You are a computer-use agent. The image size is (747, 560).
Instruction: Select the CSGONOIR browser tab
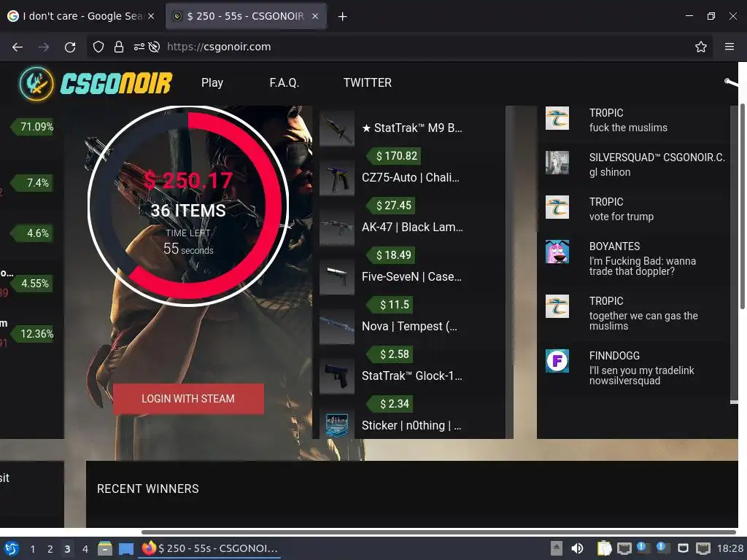click(245, 16)
